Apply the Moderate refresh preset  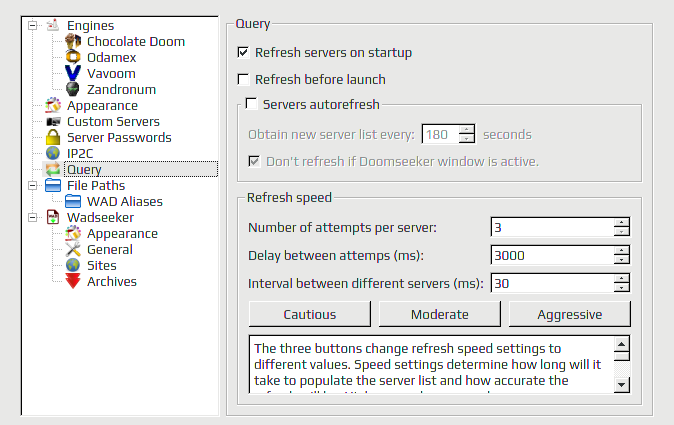pos(440,314)
